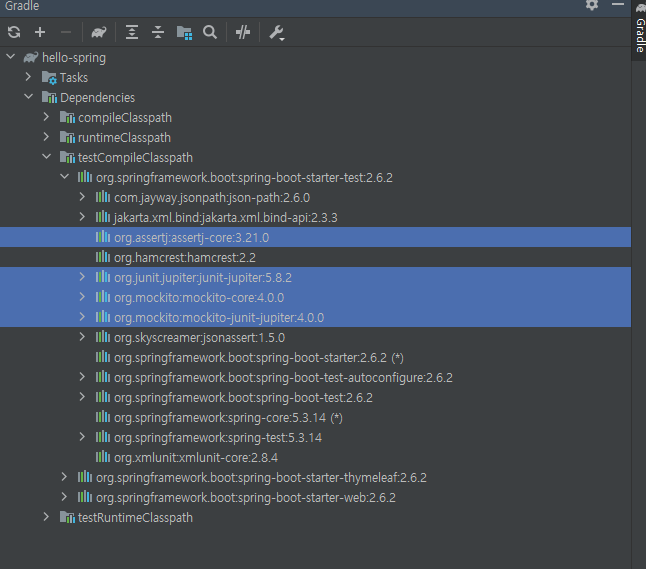Image resolution: width=646 pixels, height=569 pixels.
Task: Open the dependency analyzer folder icon
Action: coord(184,33)
